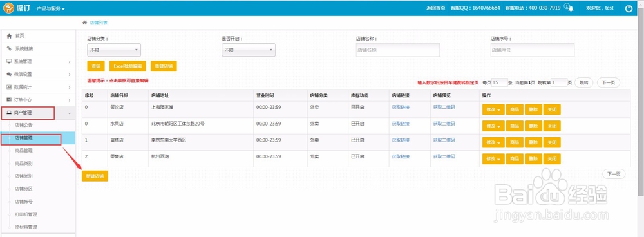Click 新建店铺 button below the table
This screenshot has height=237, width=644.
click(95, 176)
